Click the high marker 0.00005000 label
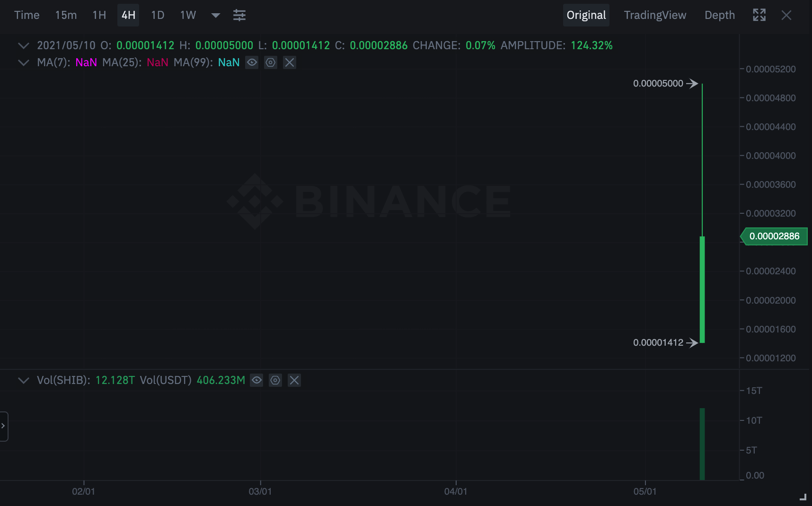 point(658,83)
